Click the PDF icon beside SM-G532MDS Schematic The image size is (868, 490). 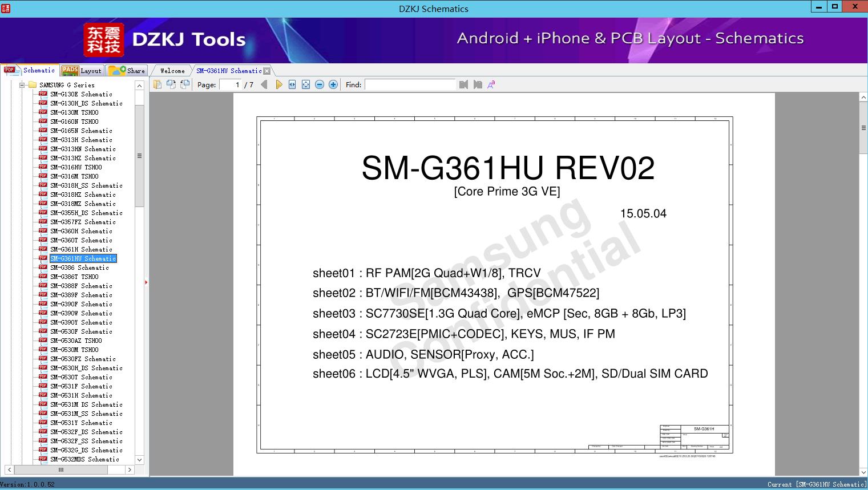point(43,459)
